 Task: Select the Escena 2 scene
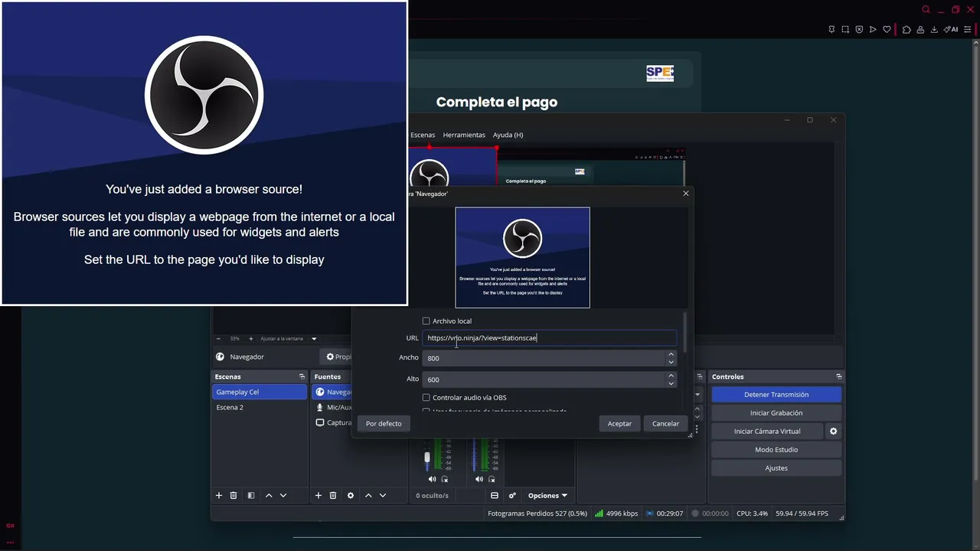pos(260,407)
